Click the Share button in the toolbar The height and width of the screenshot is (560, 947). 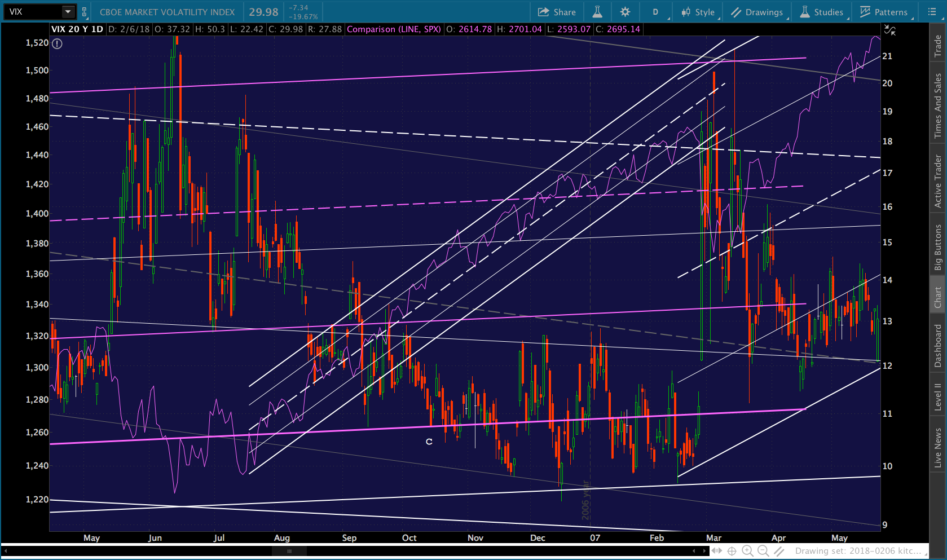557,12
